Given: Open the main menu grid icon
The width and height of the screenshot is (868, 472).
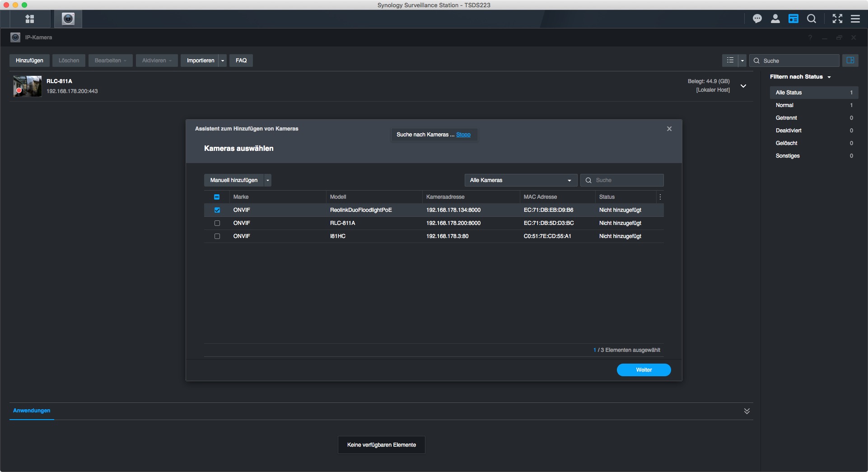Looking at the screenshot, I should pos(30,19).
